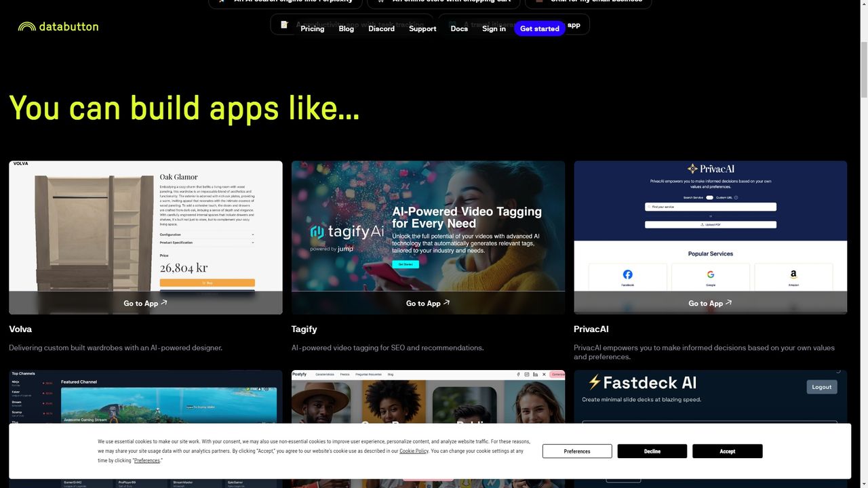Open the Postyfy app preview
The height and width of the screenshot is (488, 868).
(x=428, y=396)
